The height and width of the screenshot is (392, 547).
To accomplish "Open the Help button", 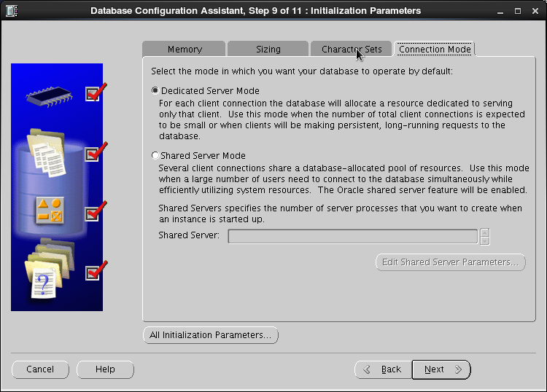I will (x=105, y=369).
